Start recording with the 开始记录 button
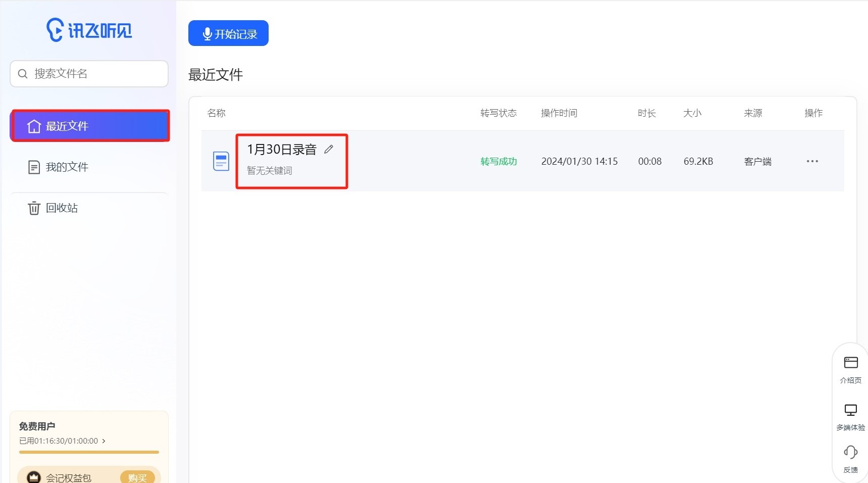 [x=228, y=33]
